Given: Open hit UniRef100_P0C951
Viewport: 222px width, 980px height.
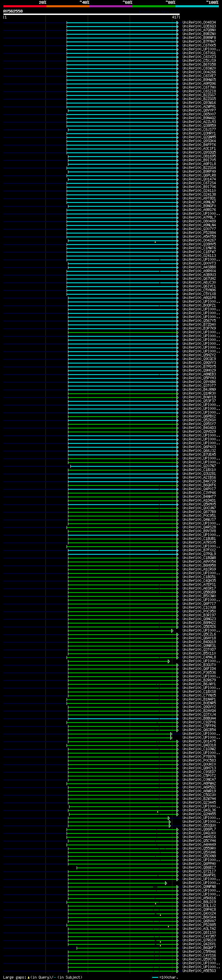Looking at the screenshot, I should pos(199,516).
